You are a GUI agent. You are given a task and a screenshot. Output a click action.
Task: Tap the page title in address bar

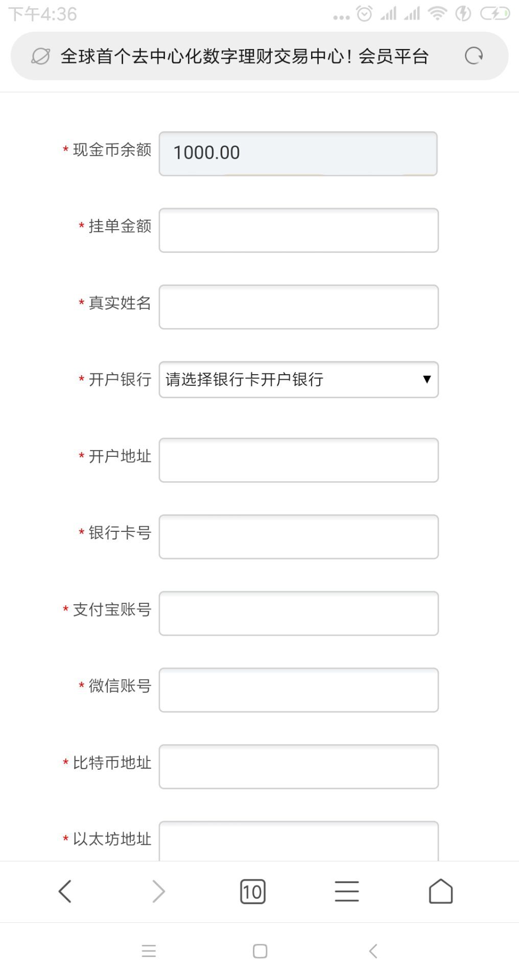point(245,56)
